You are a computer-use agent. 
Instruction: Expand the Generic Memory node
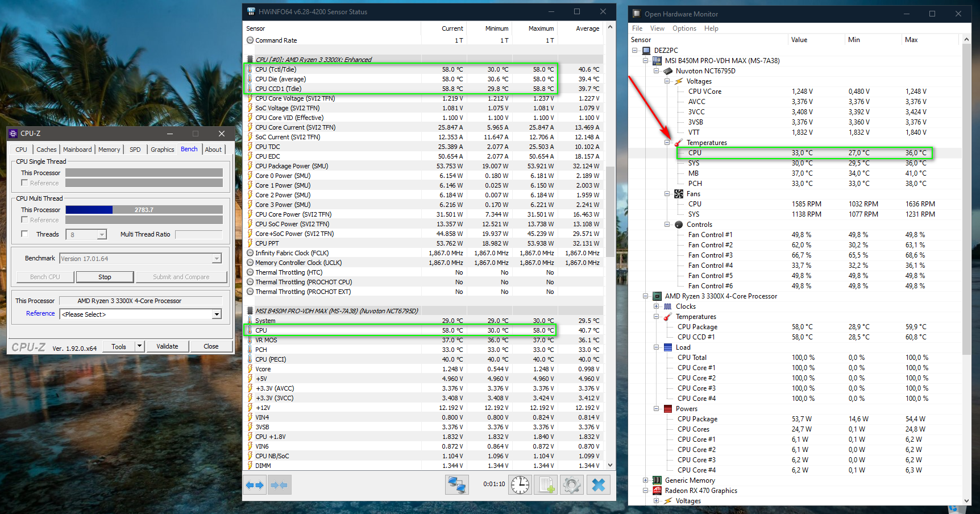[646, 480]
